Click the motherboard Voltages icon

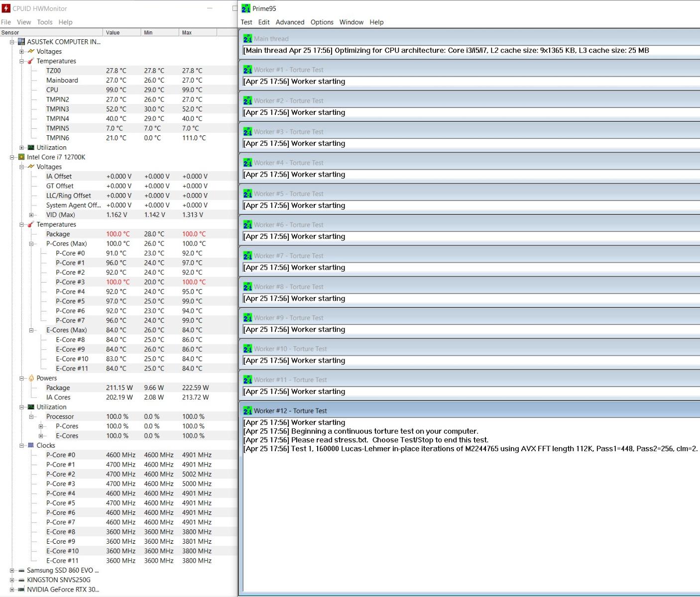point(31,51)
